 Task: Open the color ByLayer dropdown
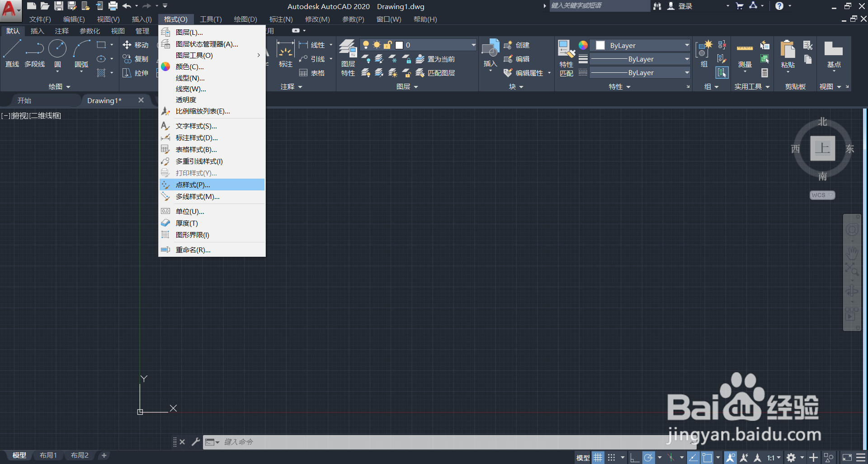tap(641, 45)
